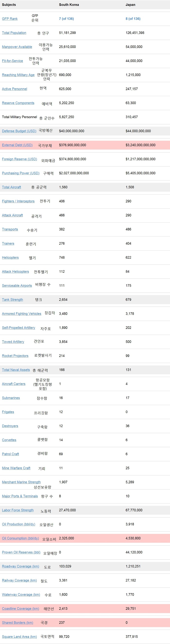Open Fighters / Interceptors link

tap(18, 201)
